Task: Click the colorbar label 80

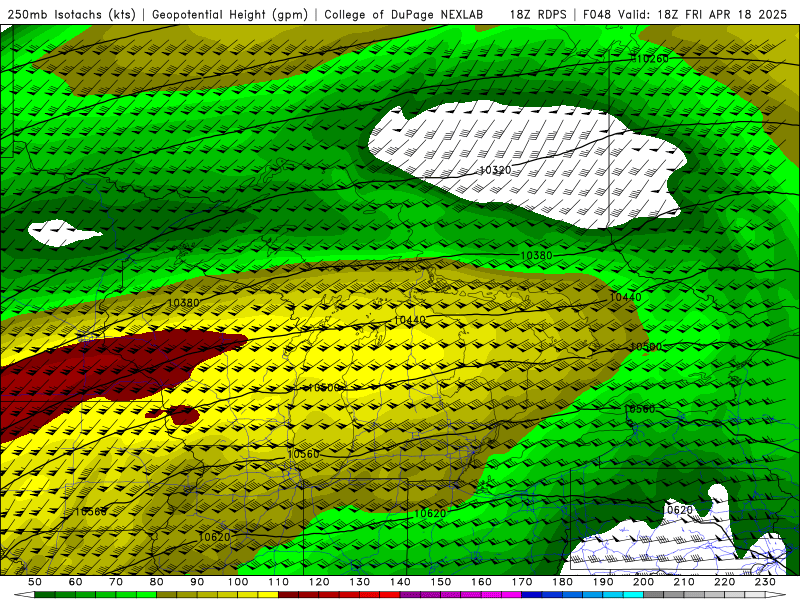Action: (157, 582)
